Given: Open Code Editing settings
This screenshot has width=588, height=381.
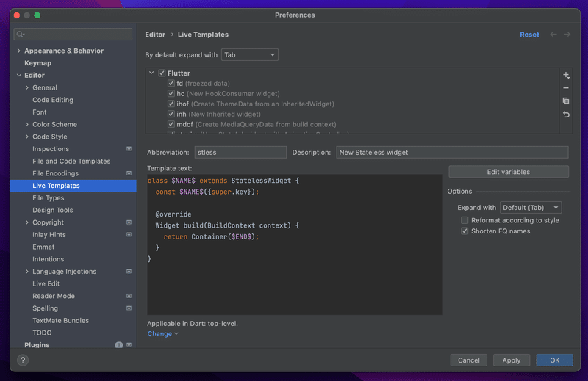Looking at the screenshot, I should pyautogui.click(x=53, y=100).
